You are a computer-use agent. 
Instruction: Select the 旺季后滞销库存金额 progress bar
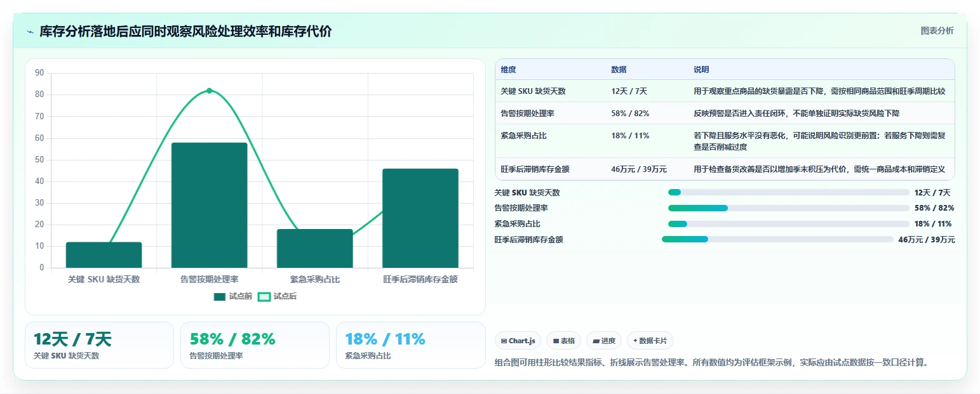(777, 239)
